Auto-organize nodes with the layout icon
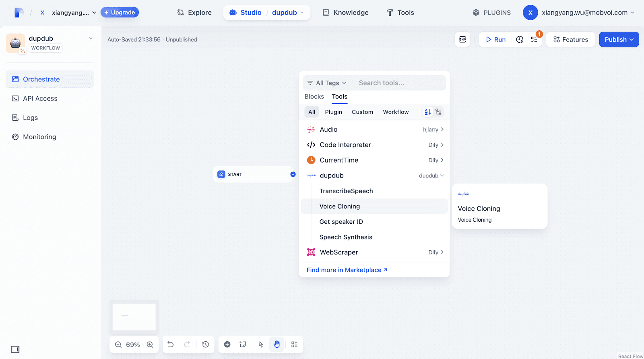This screenshot has height=359, width=644. pos(294,345)
